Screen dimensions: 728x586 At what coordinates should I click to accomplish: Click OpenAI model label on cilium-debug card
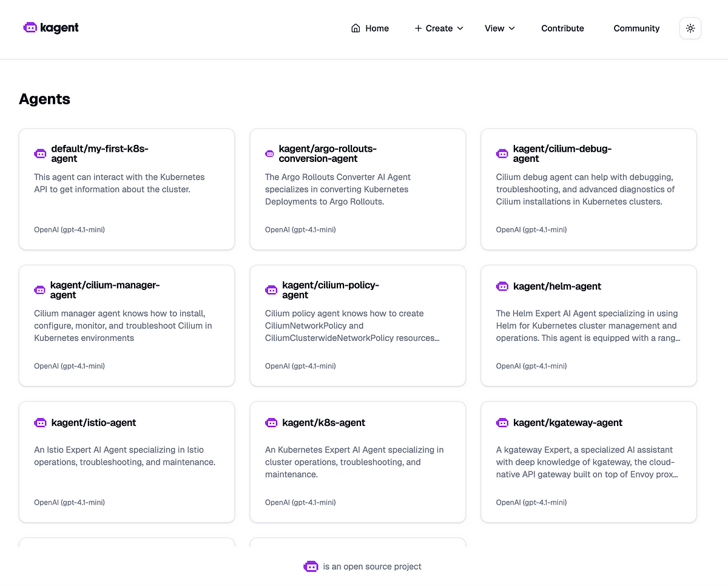click(531, 229)
